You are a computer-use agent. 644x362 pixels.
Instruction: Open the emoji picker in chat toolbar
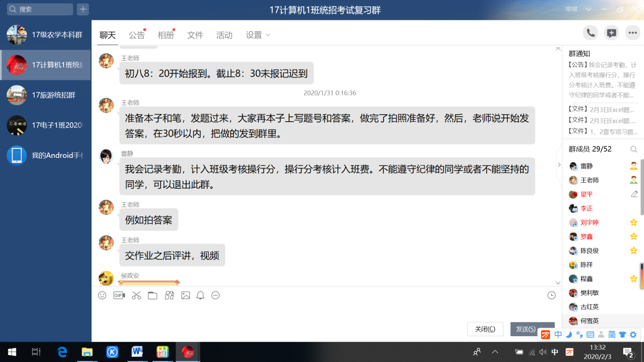click(102, 295)
